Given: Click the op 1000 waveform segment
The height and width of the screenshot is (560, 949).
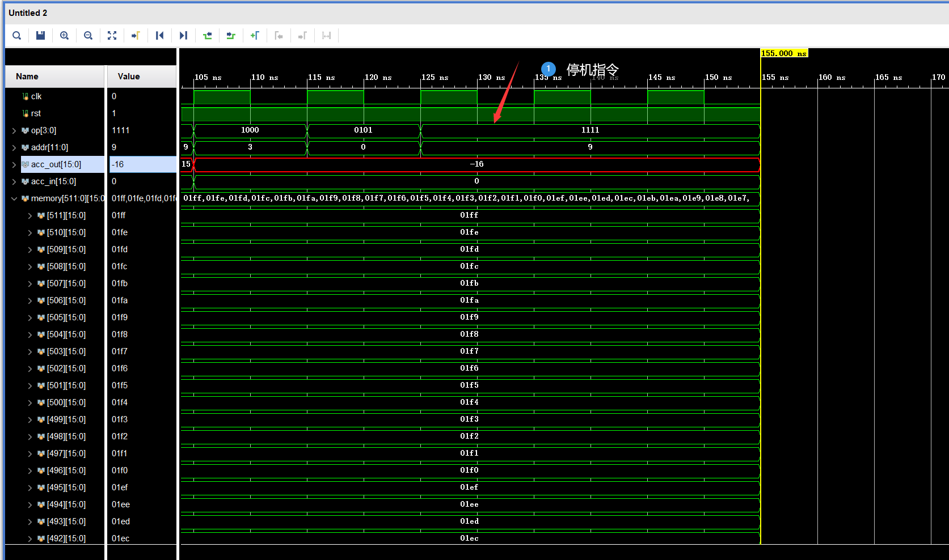Looking at the screenshot, I should click(x=250, y=130).
